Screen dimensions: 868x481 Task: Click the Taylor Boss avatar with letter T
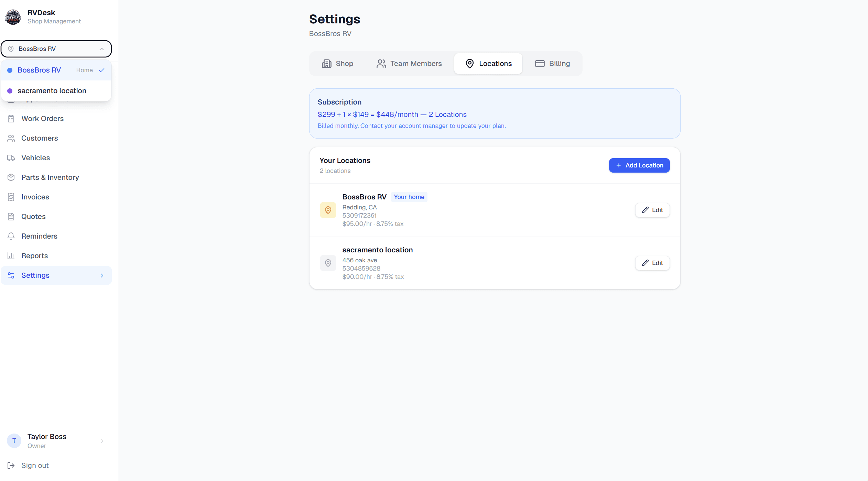[14, 441]
